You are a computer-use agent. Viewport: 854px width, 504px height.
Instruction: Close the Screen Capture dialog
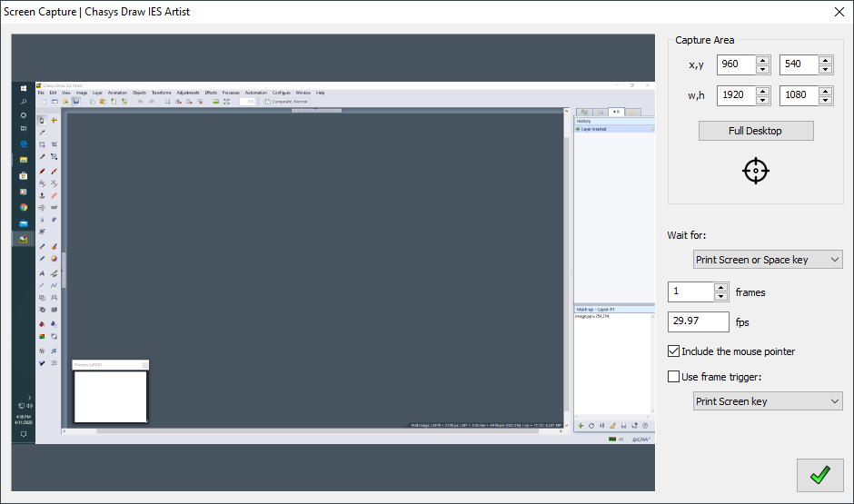click(x=839, y=12)
